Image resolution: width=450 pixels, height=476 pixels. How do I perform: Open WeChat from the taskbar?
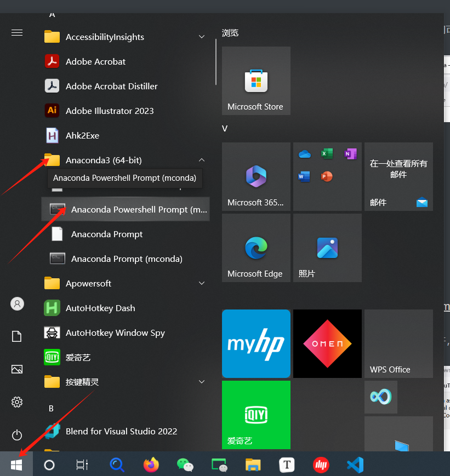[x=185, y=464]
